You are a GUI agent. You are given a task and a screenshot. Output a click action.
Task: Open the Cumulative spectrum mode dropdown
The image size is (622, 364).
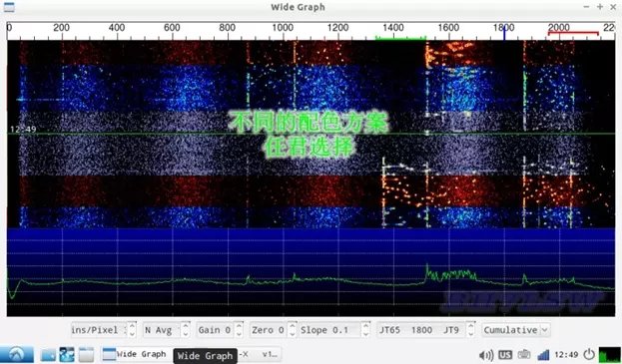point(516,330)
